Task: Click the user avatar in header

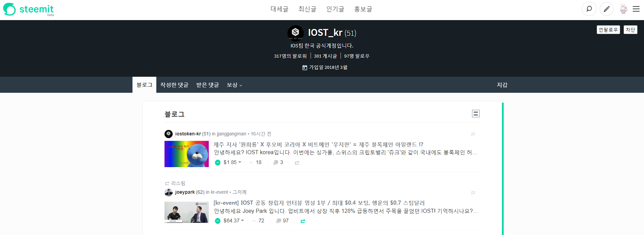Action: coord(623,9)
